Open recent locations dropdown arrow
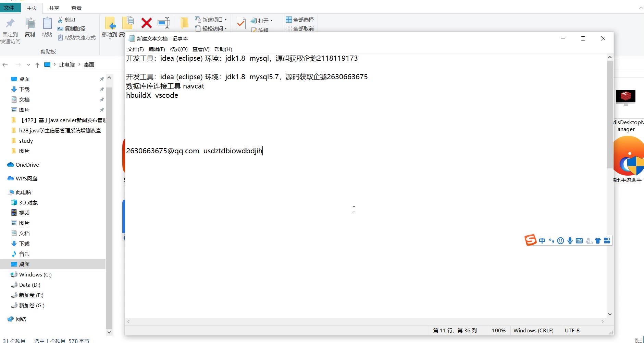644x343 pixels. [28, 65]
